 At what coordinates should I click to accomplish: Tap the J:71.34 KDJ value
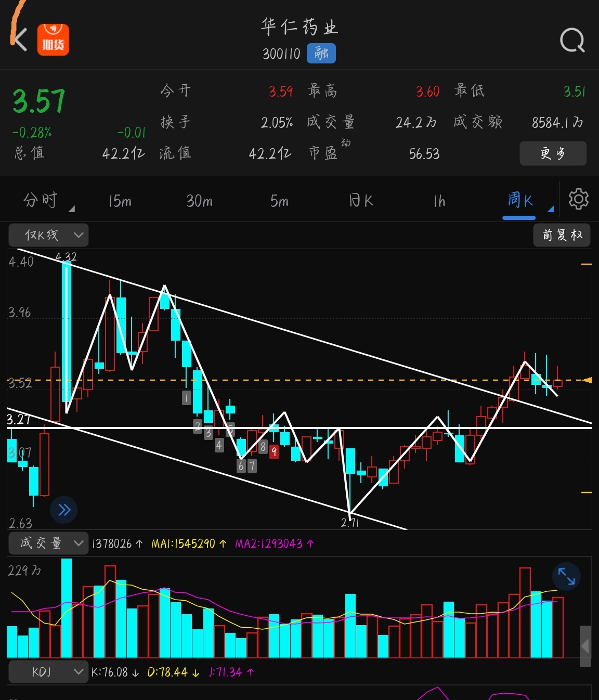point(231,672)
